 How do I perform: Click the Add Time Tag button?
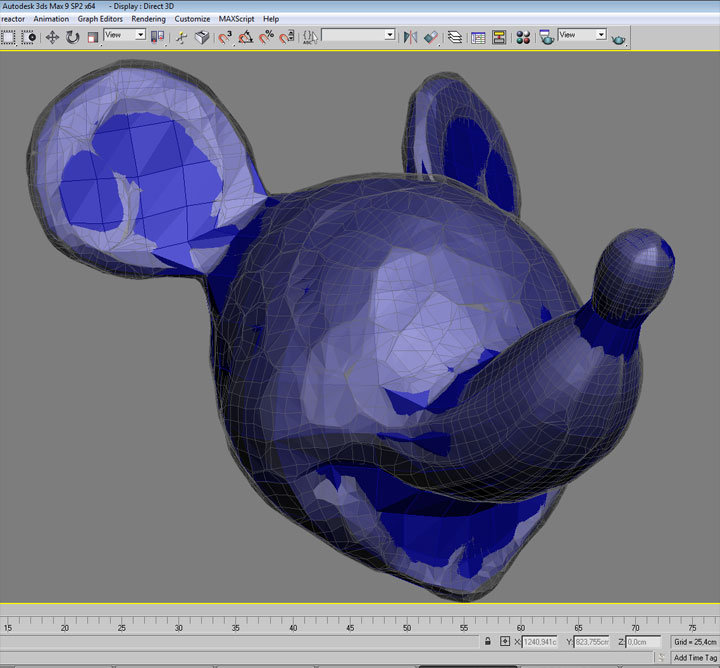694,658
